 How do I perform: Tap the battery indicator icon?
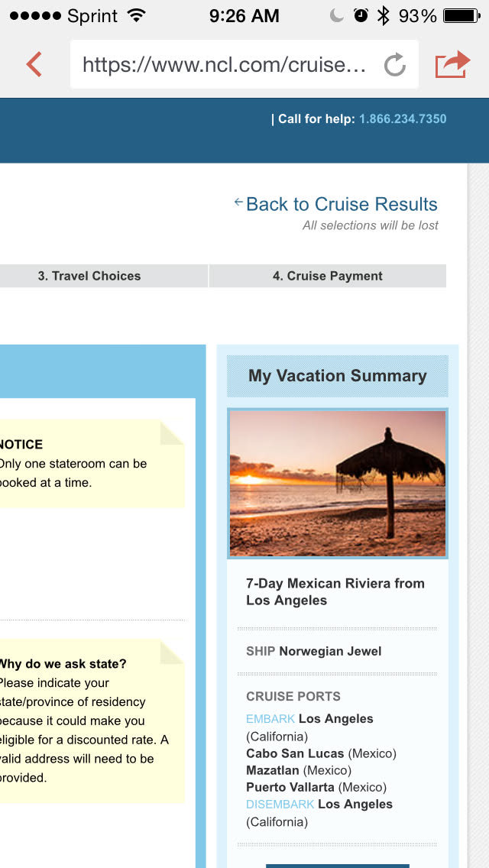tap(461, 16)
